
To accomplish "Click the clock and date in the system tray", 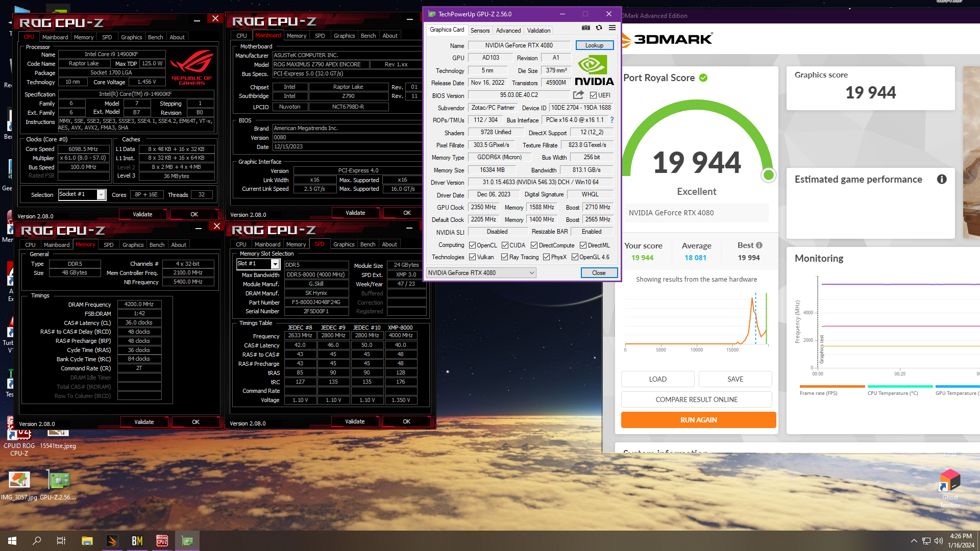I will (961, 541).
